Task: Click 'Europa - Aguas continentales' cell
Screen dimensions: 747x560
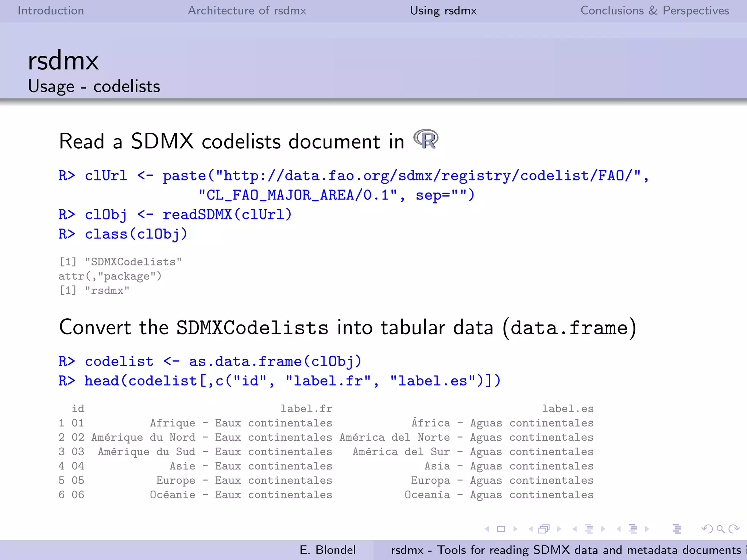Action: click(x=502, y=481)
